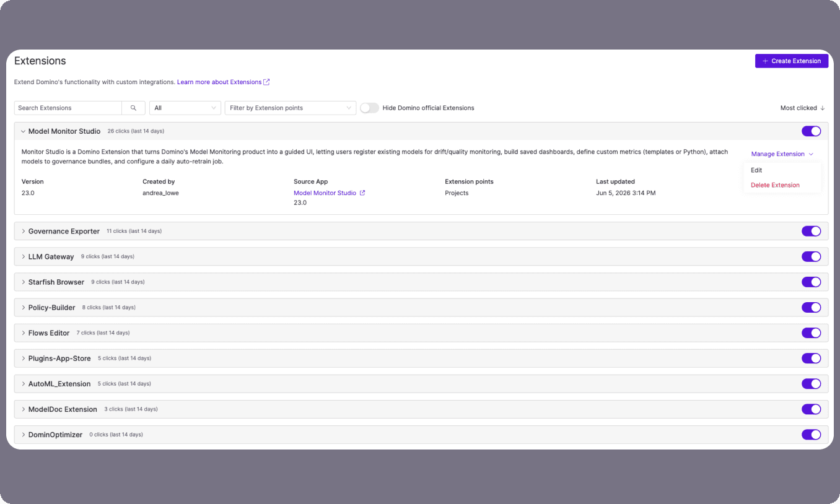Click the Source App column label
840x504 pixels.
pyautogui.click(x=310, y=181)
